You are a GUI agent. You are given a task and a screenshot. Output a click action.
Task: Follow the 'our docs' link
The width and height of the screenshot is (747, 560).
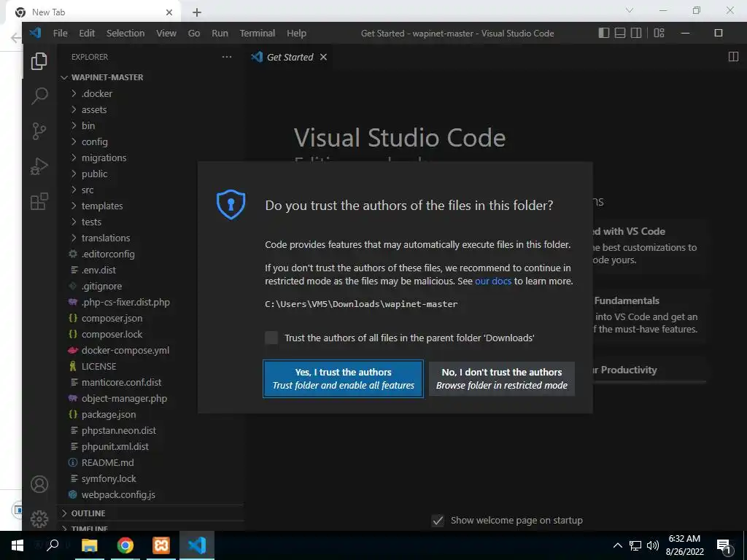tap(492, 281)
